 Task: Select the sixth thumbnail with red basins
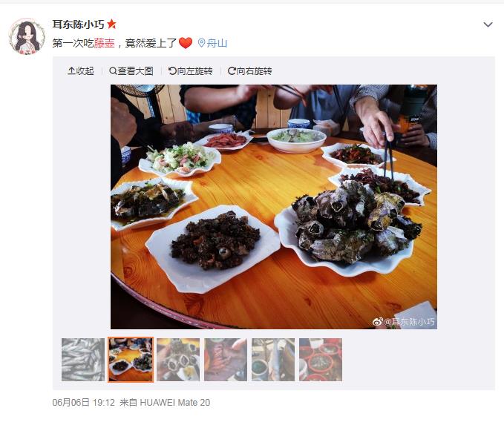click(321, 360)
